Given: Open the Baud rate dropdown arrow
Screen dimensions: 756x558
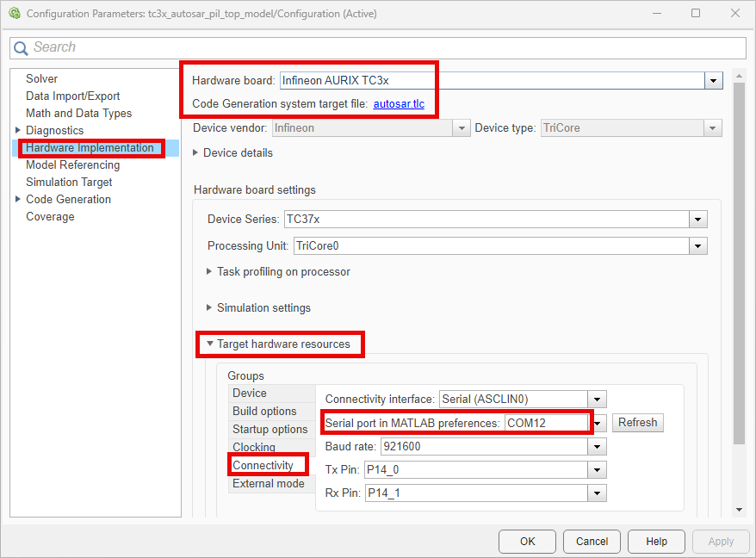Looking at the screenshot, I should click(x=597, y=447).
